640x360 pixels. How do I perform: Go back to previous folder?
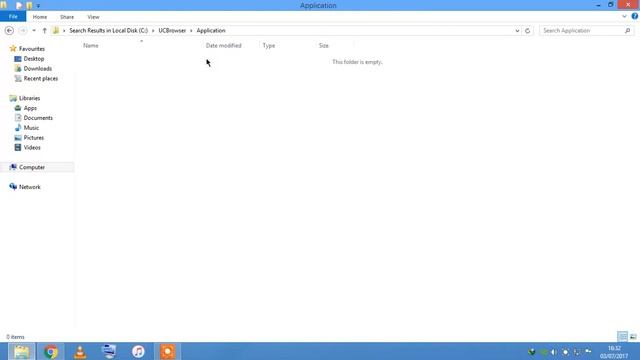pos(9,31)
